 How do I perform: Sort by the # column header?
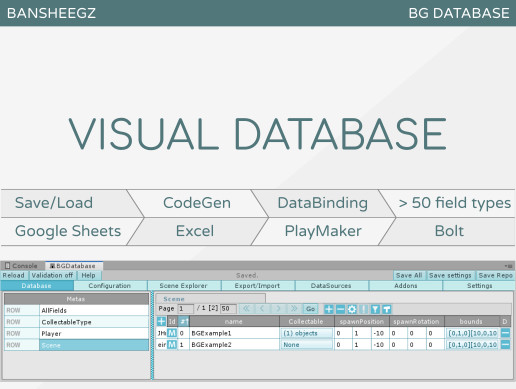(184, 321)
